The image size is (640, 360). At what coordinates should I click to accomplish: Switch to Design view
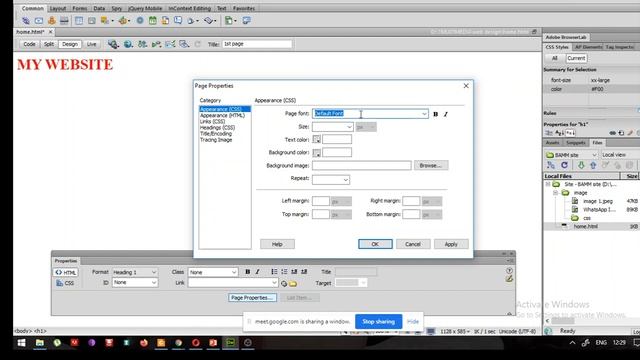click(70, 44)
